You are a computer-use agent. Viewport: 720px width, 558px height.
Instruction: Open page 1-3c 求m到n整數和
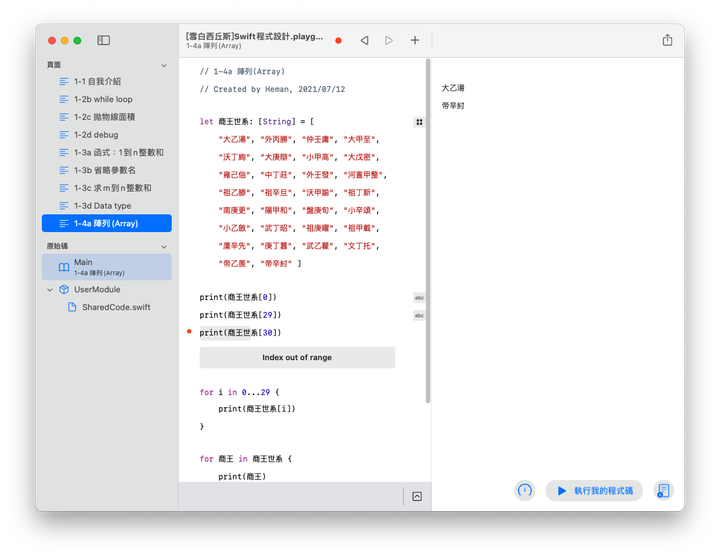pos(107,188)
